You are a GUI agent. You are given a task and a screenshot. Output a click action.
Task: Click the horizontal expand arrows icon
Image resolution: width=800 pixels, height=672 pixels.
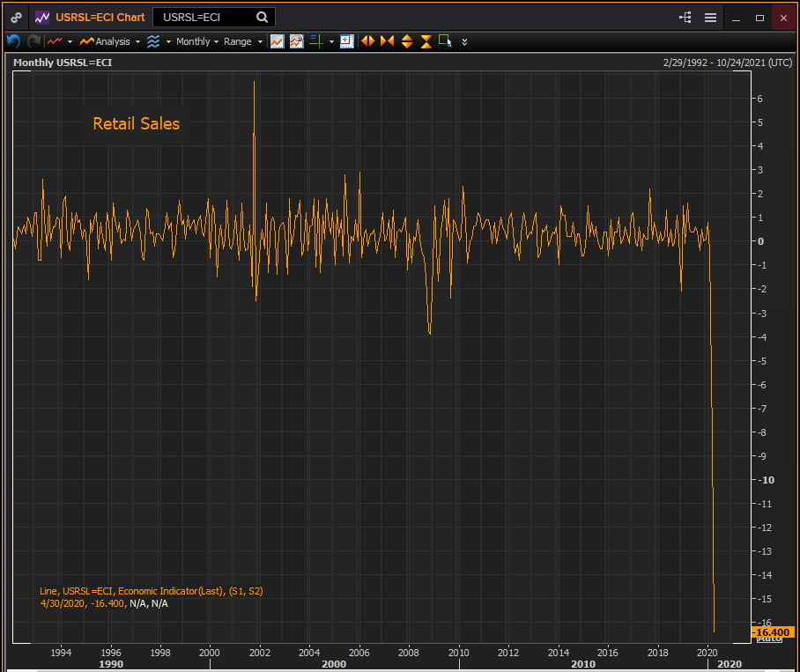tap(367, 41)
